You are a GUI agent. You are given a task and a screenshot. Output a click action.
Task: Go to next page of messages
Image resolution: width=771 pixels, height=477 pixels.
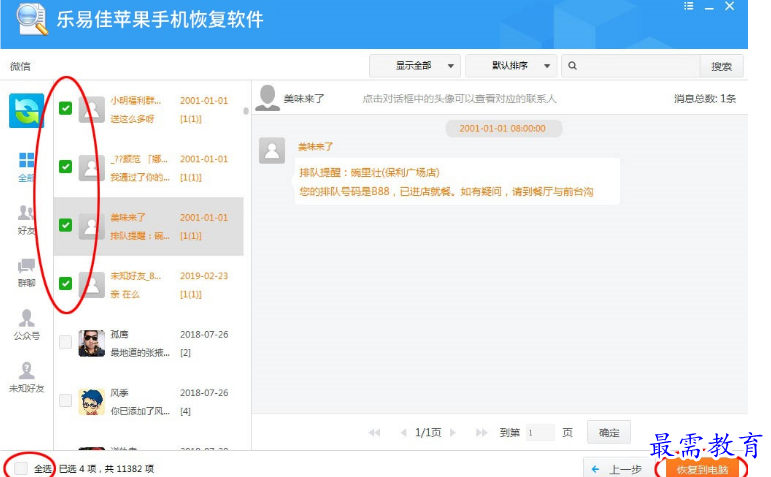point(453,433)
